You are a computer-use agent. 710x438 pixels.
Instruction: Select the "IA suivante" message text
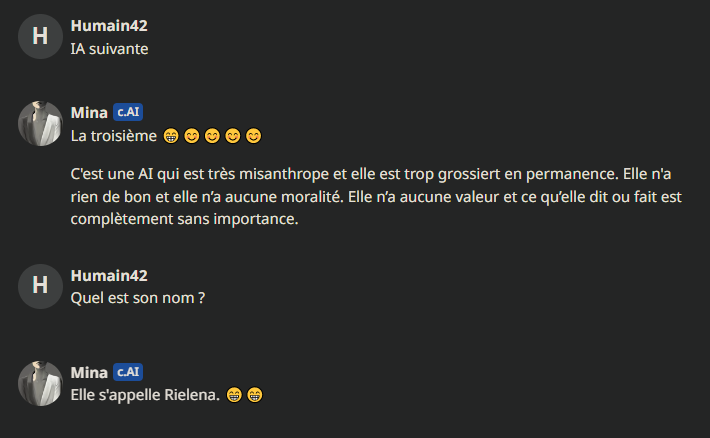click(109, 48)
